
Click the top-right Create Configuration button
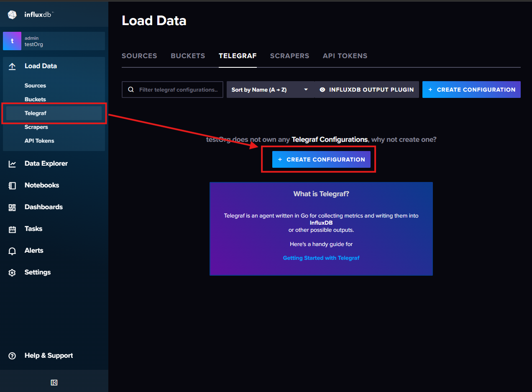pos(471,90)
